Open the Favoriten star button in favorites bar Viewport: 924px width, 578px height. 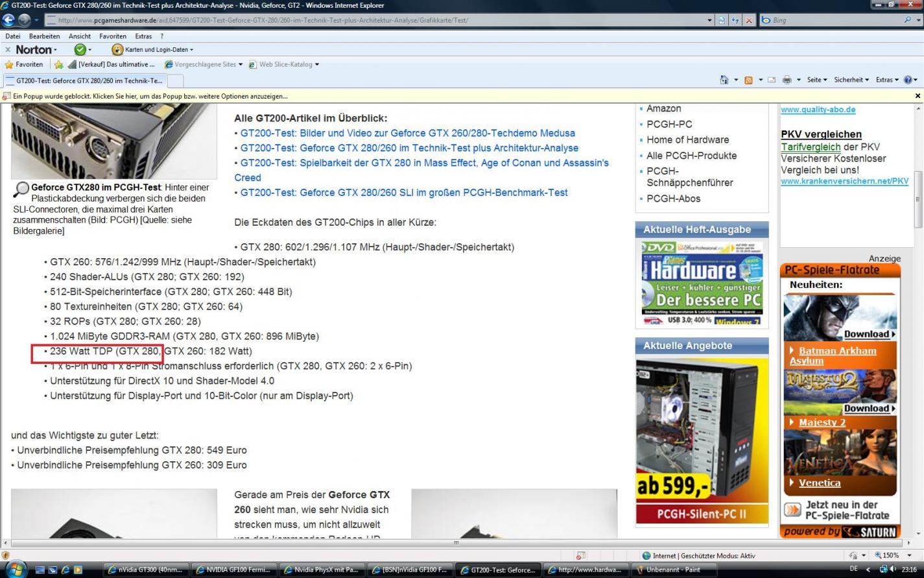tap(24, 64)
